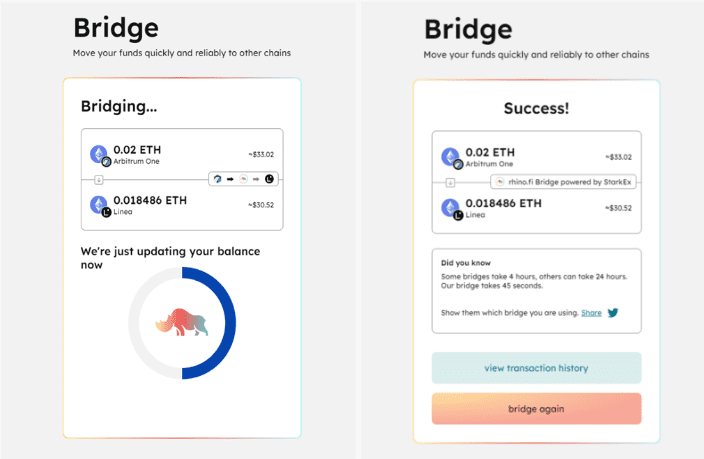The width and height of the screenshot is (704, 459).
Task: Click the Linea icon in the route pill
Action: coord(269,179)
